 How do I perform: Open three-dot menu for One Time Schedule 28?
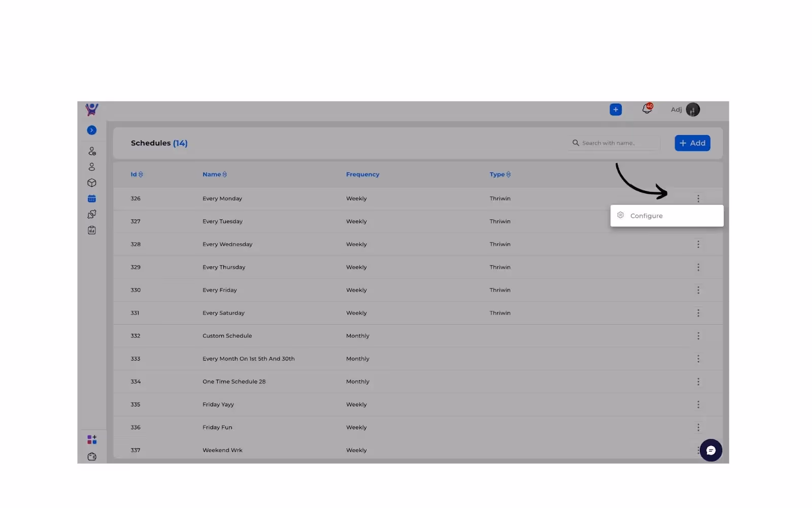tap(698, 382)
